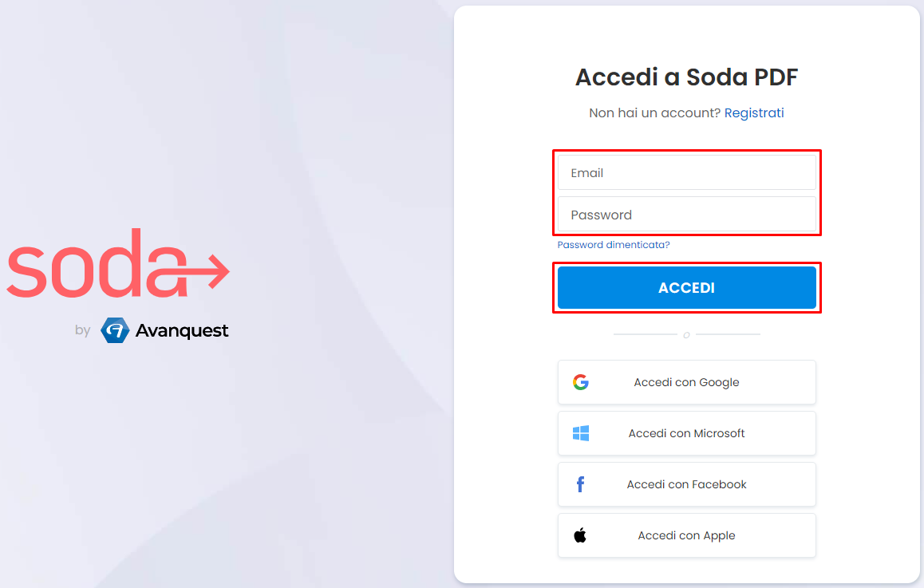The height and width of the screenshot is (588, 924).
Task: Click the Microsoft Windows logo icon
Action: point(580,433)
